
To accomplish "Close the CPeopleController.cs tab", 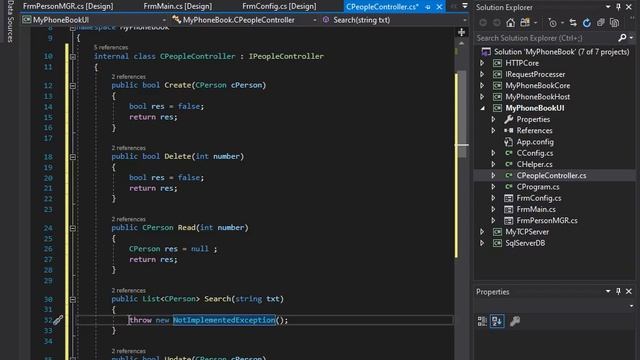I will 439,7.
